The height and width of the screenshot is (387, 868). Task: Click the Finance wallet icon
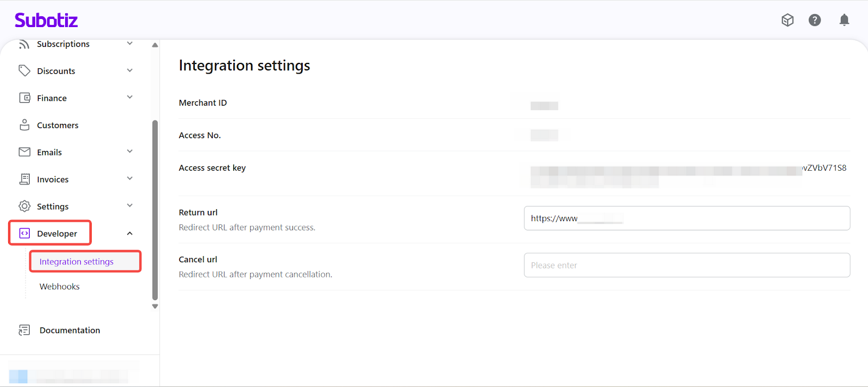24,98
